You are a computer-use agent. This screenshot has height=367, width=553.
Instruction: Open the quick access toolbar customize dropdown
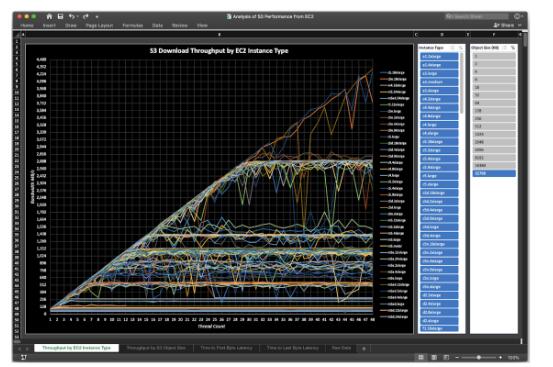click(97, 17)
